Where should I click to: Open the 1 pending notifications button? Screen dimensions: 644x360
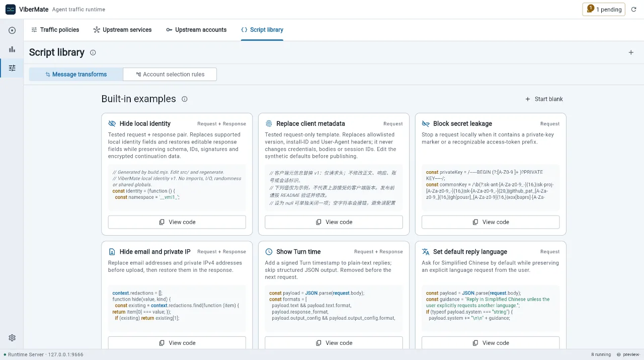point(604,9)
